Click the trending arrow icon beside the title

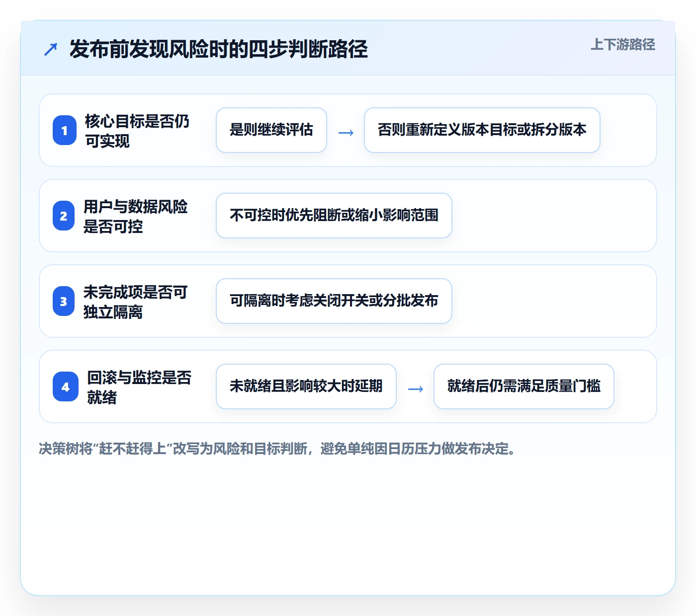click(51, 49)
